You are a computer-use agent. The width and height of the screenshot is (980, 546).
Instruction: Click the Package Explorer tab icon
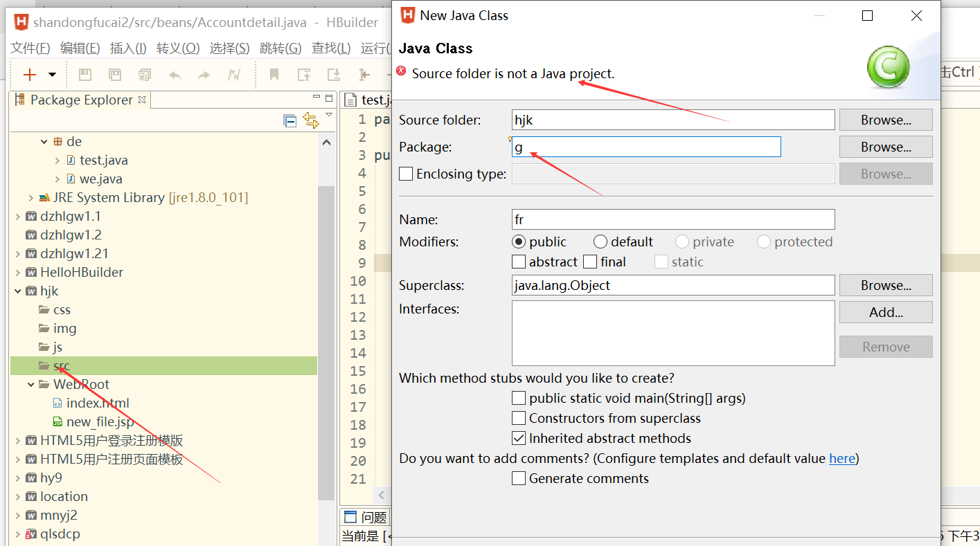20,100
